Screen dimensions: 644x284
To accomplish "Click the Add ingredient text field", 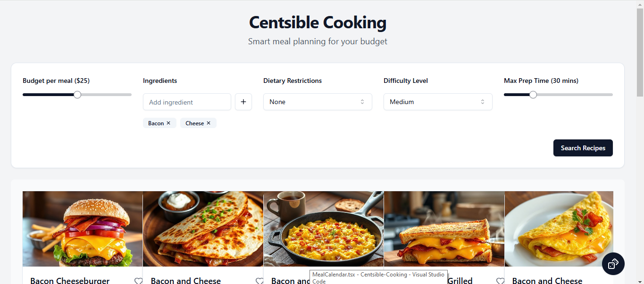I will (187, 102).
